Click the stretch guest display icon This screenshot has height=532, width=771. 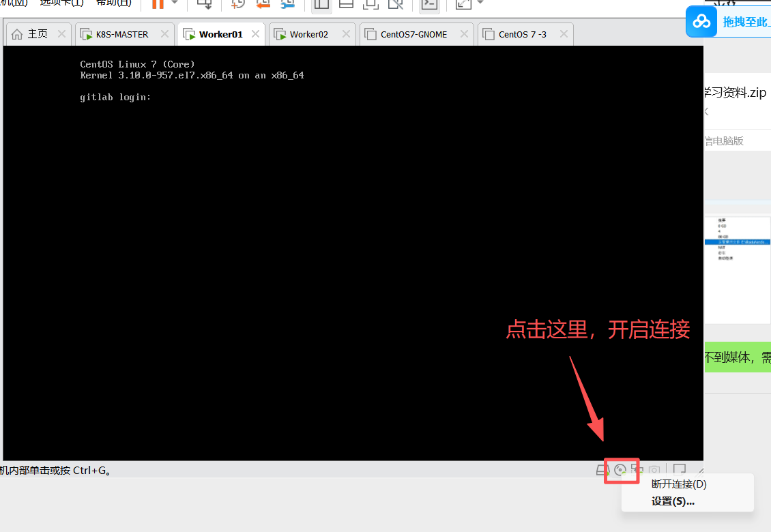[463, 4]
